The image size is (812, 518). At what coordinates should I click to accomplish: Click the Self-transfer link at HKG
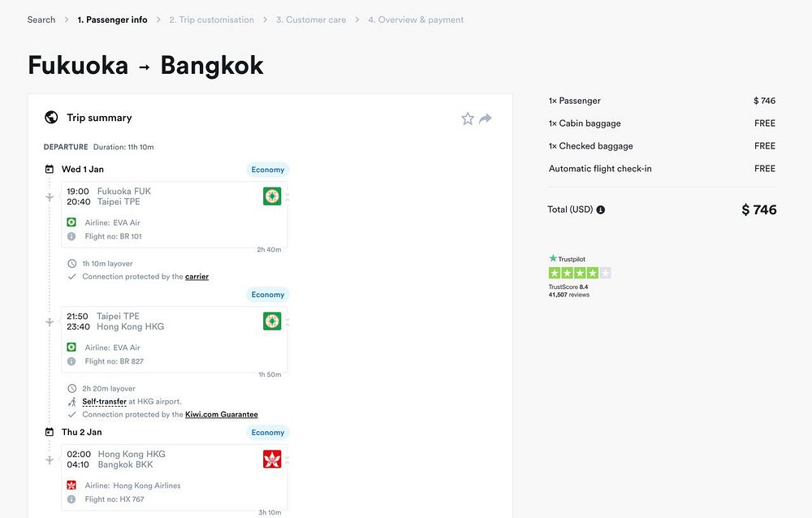click(x=104, y=402)
